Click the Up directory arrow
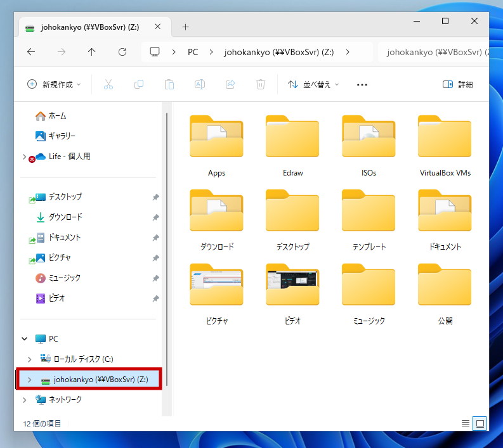 pos(92,52)
